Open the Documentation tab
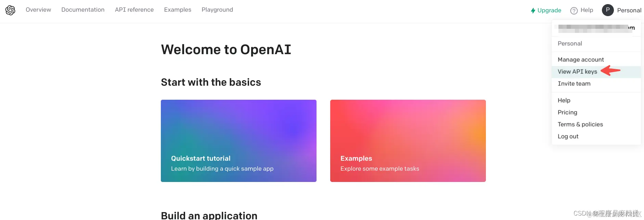The image size is (644, 220). 83,10
